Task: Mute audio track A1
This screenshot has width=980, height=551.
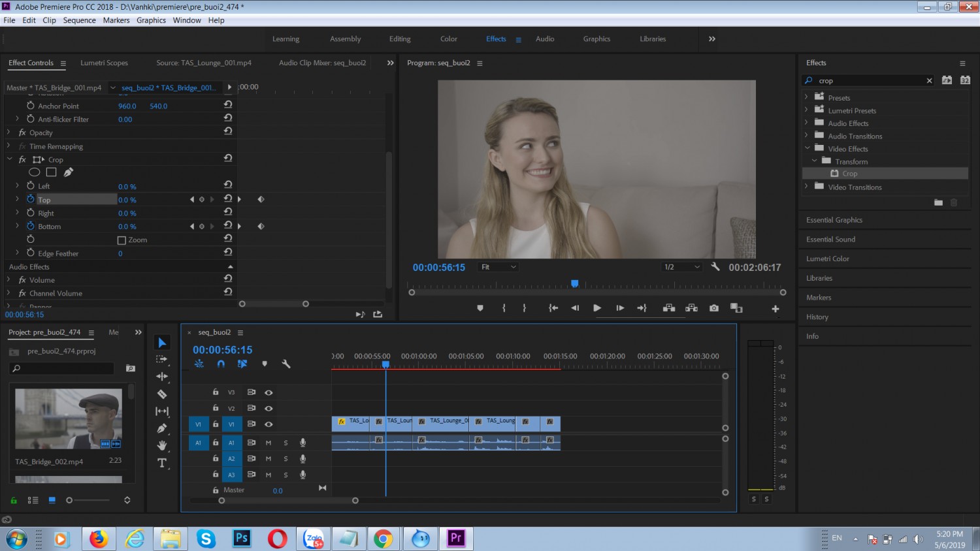Action: point(269,443)
